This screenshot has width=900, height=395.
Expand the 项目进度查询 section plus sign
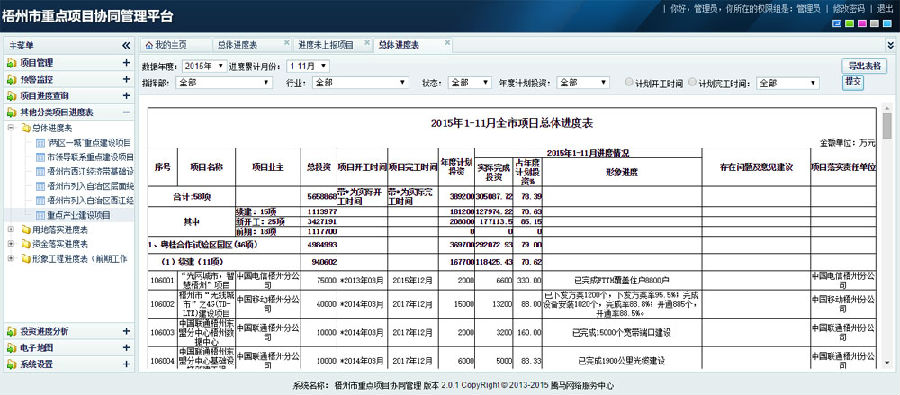click(x=126, y=95)
